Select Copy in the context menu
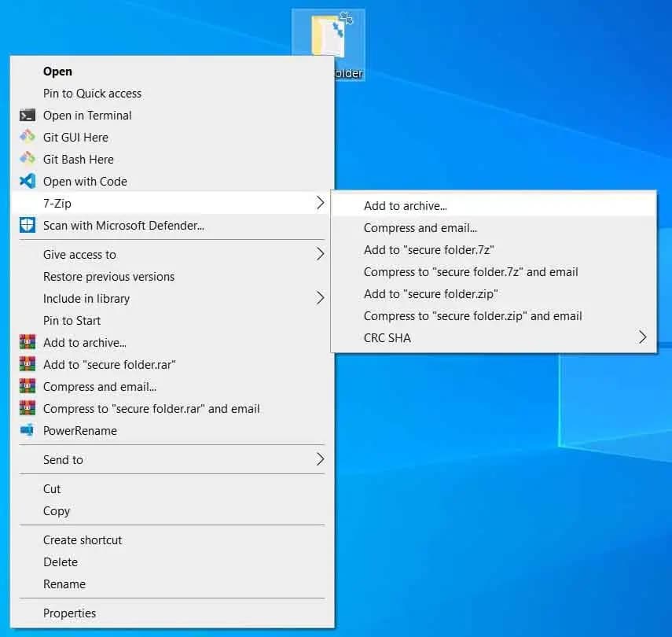The height and width of the screenshot is (637, 672). click(x=171, y=511)
